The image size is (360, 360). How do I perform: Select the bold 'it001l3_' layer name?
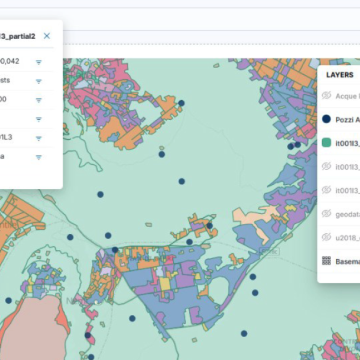pos(347,143)
